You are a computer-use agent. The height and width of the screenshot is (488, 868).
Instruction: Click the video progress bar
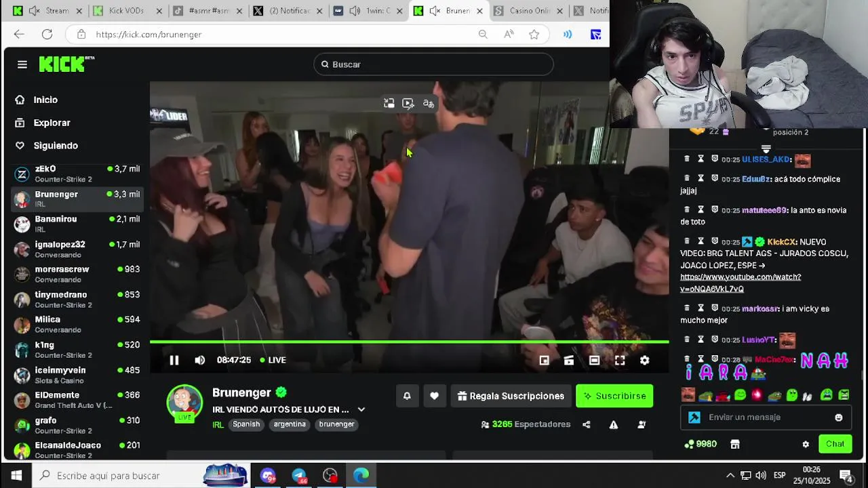coord(409,342)
